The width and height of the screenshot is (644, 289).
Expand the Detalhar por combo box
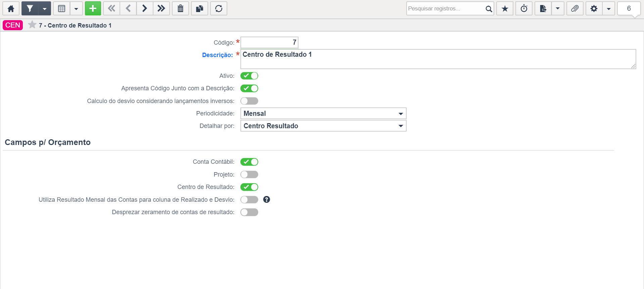323,126
